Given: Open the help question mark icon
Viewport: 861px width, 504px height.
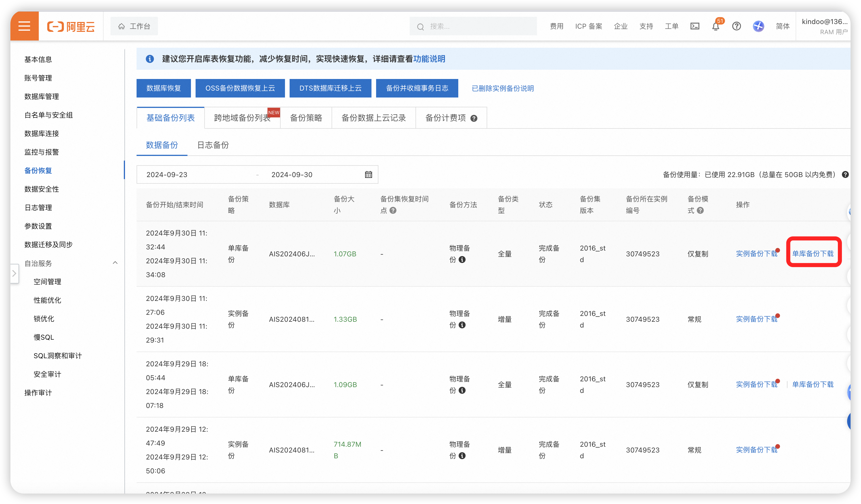Looking at the screenshot, I should click(736, 26).
